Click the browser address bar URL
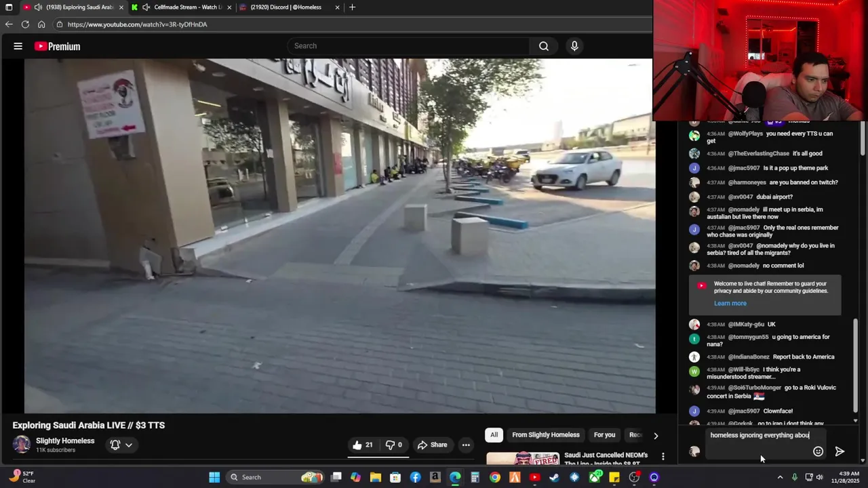This screenshot has height=488, width=868. [137, 24]
